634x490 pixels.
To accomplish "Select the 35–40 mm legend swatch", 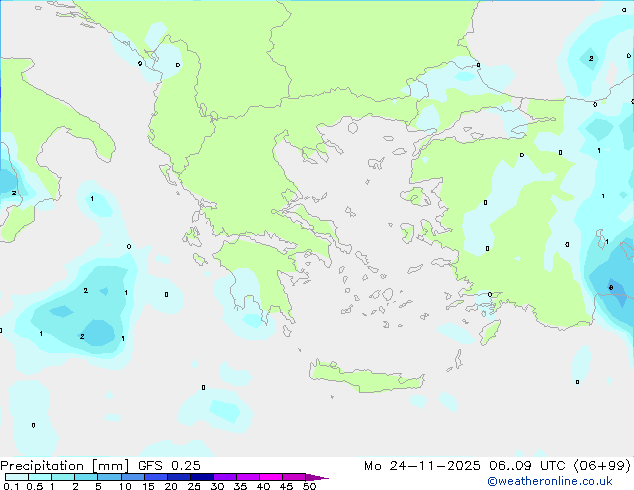I will [247, 477].
